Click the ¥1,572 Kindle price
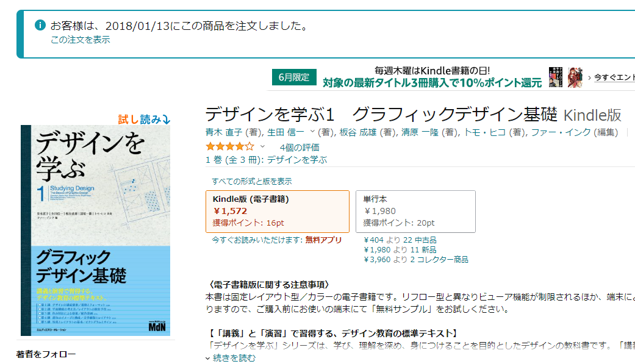This screenshot has height=364, width=635. (x=230, y=211)
